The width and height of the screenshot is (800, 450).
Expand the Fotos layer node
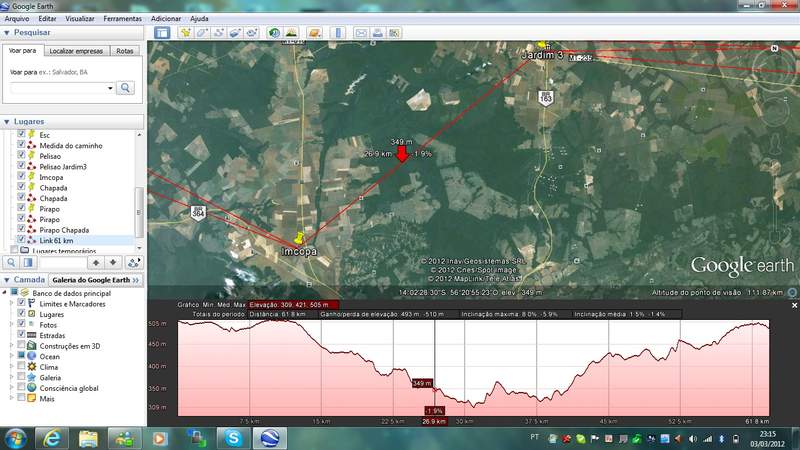[x=12, y=324]
